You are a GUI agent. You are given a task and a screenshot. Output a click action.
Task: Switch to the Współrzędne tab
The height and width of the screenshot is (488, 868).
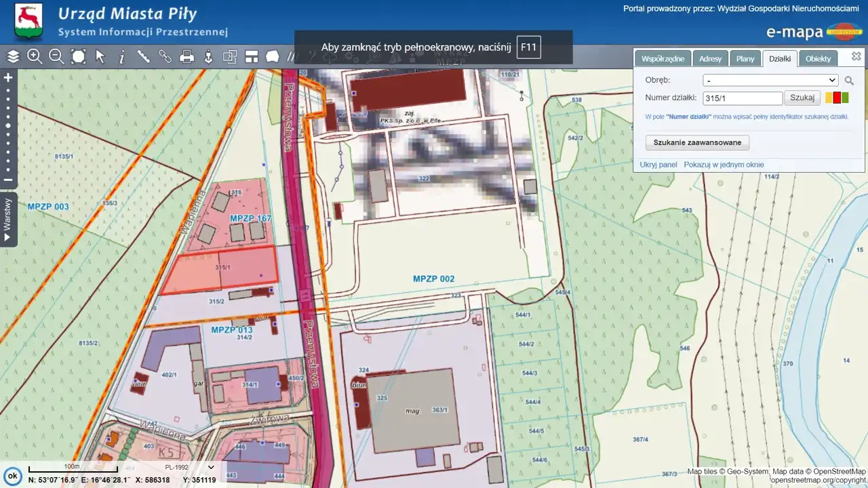coord(662,59)
